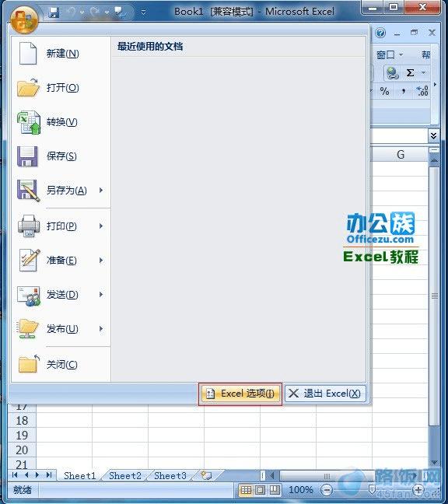Open Excel Options (Excel 选项)

[x=240, y=394]
